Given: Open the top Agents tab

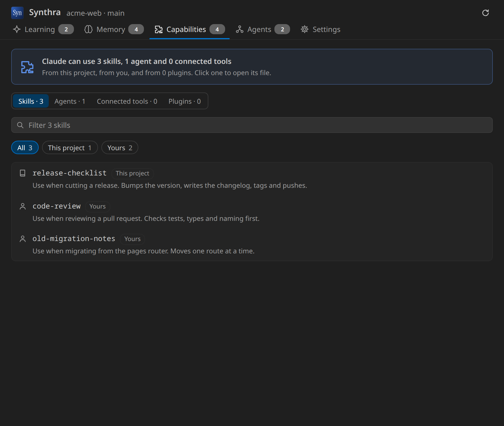Looking at the screenshot, I should coord(263,29).
